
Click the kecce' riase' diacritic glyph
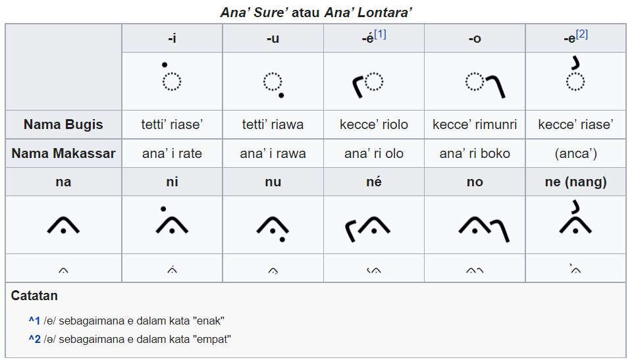tap(575, 74)
